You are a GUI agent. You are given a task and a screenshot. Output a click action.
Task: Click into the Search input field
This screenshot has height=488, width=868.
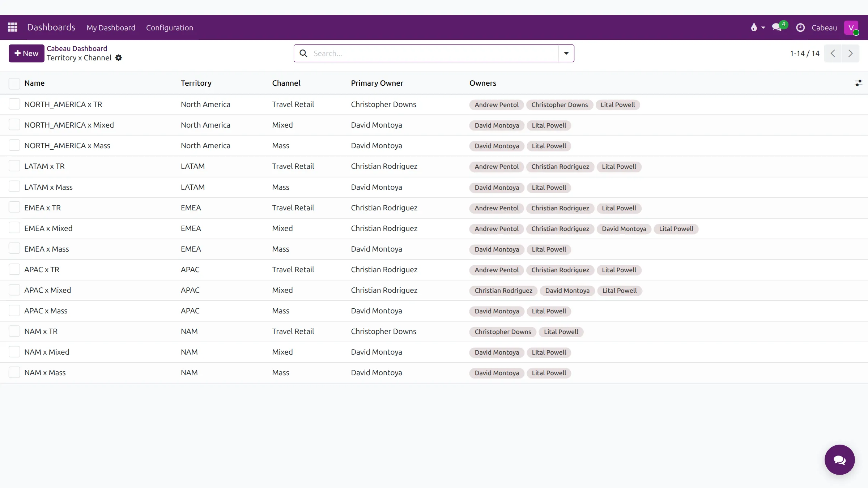point(434,53)
